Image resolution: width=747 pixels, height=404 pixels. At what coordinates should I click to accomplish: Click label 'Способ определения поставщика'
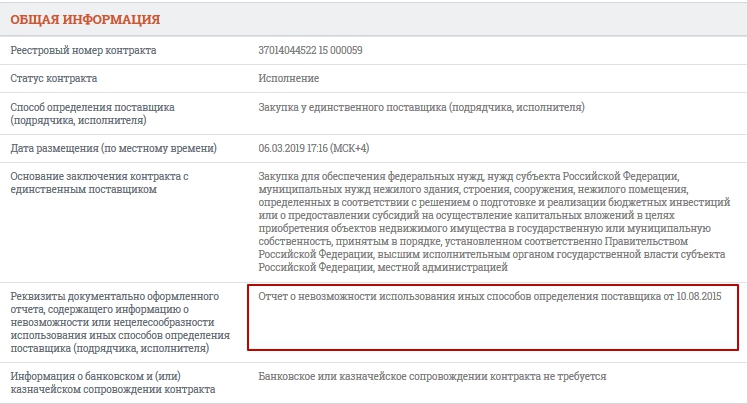click(92, 113)
